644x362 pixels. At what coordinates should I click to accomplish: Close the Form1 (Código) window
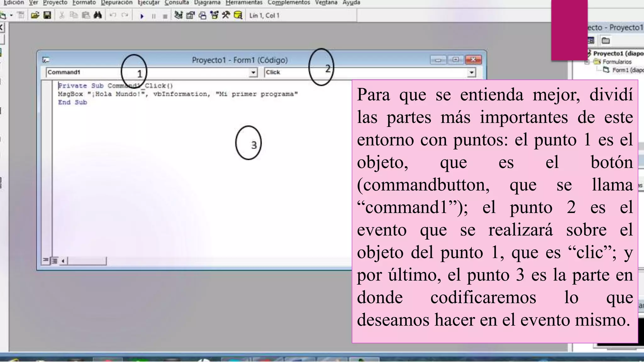[473, 60]
